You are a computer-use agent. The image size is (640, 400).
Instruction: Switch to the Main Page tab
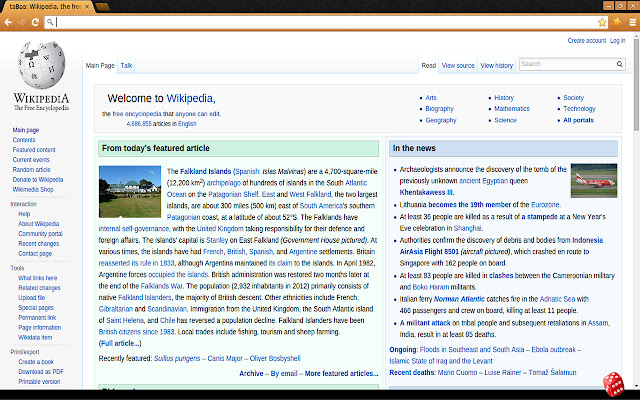(x=100, y=65)
